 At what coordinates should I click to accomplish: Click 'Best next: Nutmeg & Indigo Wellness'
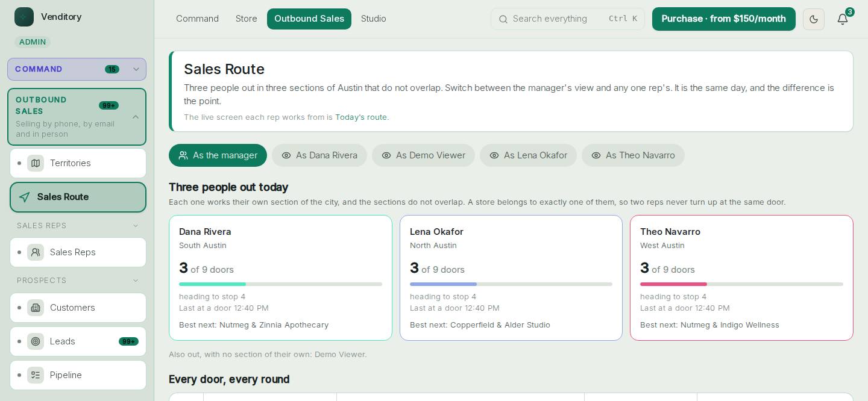[709, 325]
